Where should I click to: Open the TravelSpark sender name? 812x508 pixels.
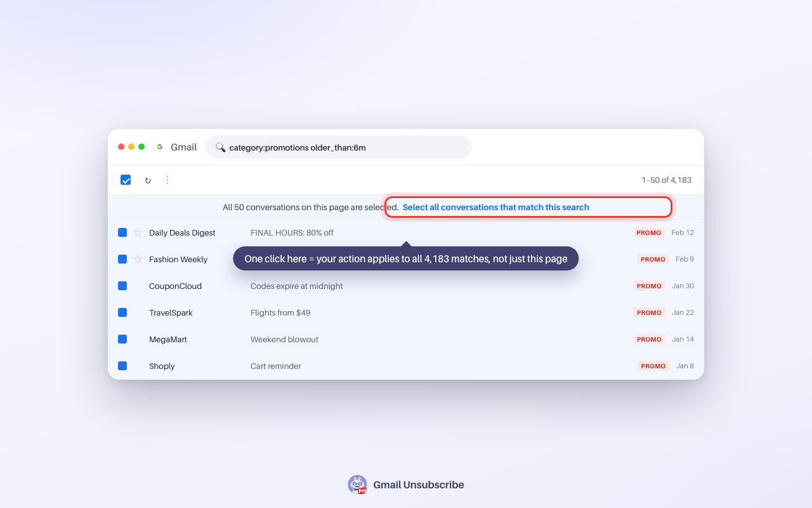[x=171, y=312]
